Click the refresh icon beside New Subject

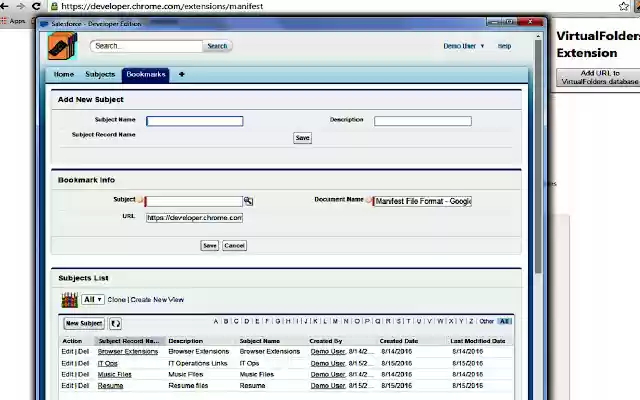(x=115, y=323)
